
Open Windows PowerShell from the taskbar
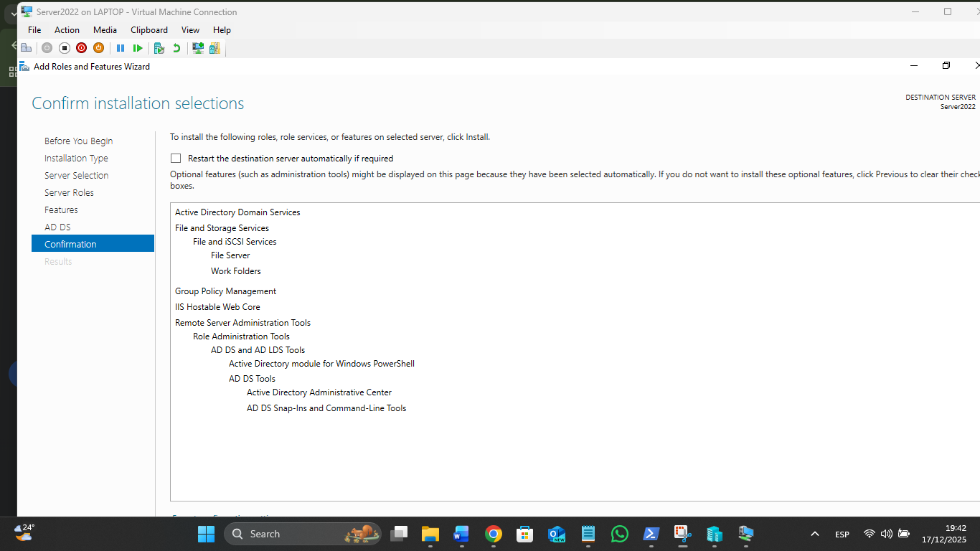click(651, 534)
